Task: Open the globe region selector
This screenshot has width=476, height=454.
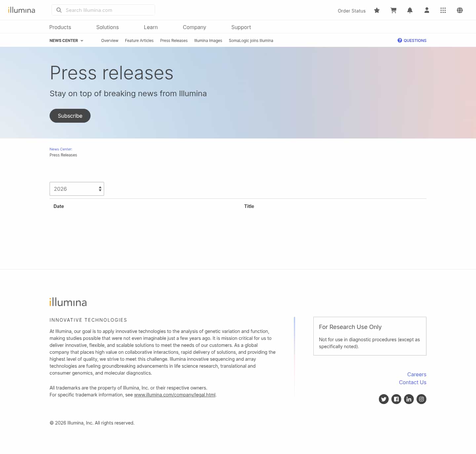Action: [460, 10]
